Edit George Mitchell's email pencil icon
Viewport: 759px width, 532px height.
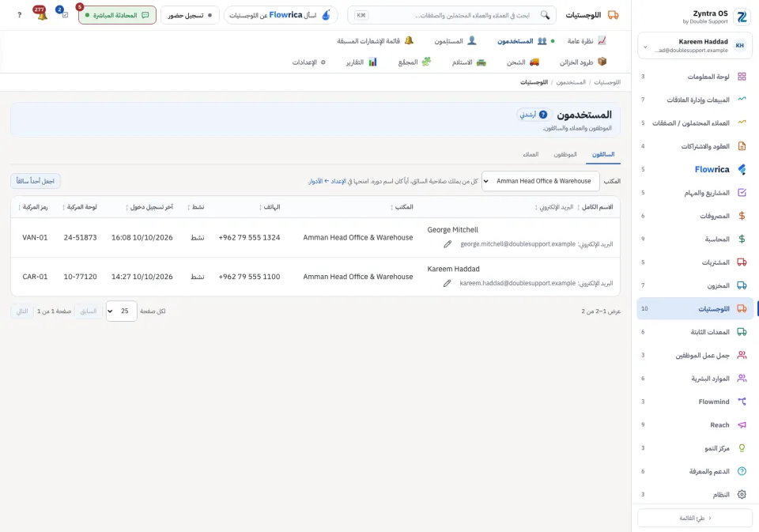pos(447,244)
